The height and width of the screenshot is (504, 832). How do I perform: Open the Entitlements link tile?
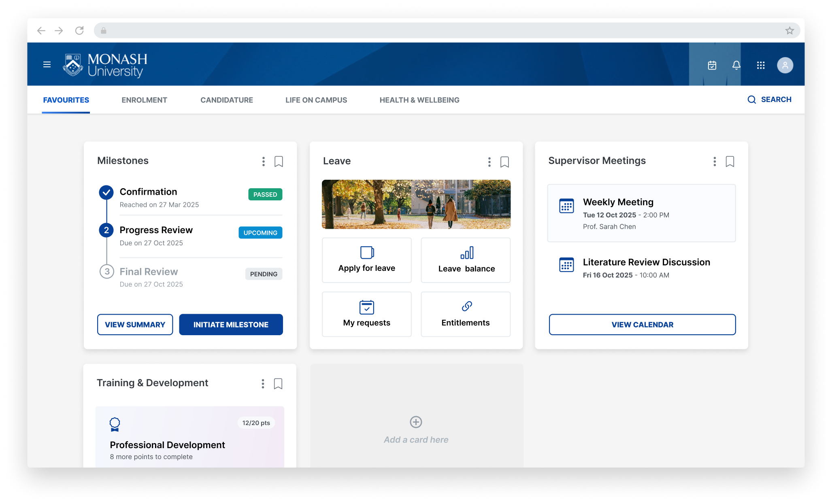[x=466, y=314]
